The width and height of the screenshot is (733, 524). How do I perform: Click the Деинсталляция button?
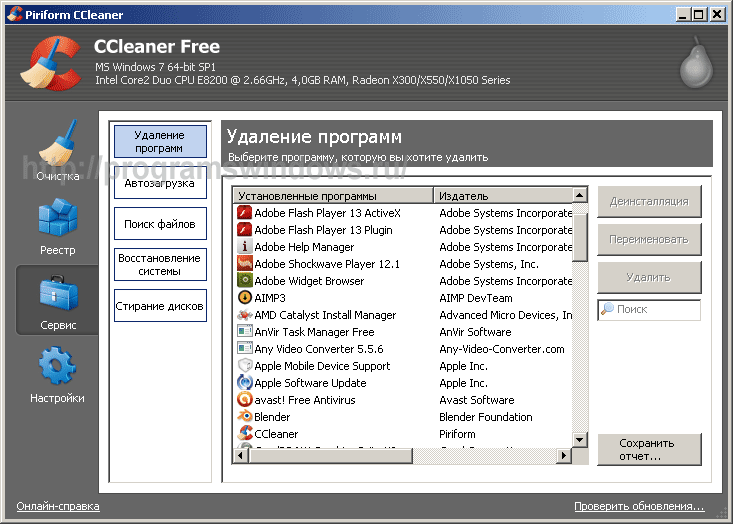(x=649, y=201)
